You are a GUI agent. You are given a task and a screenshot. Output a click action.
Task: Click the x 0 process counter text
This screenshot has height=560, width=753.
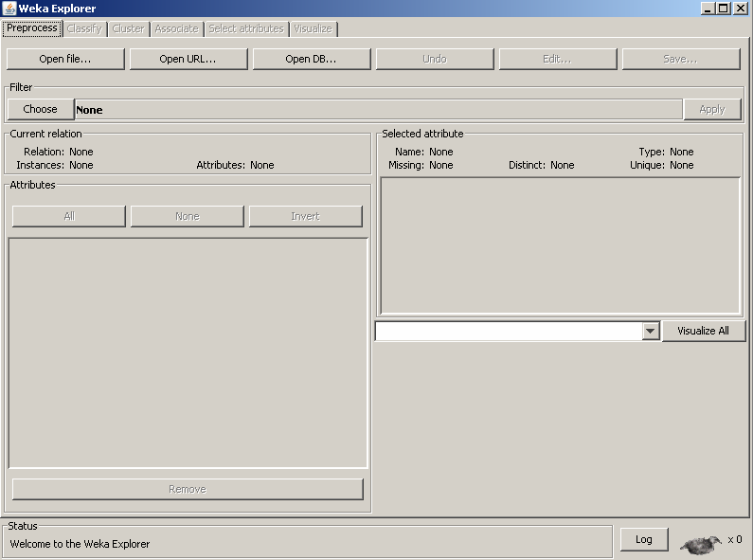(735, 539)
